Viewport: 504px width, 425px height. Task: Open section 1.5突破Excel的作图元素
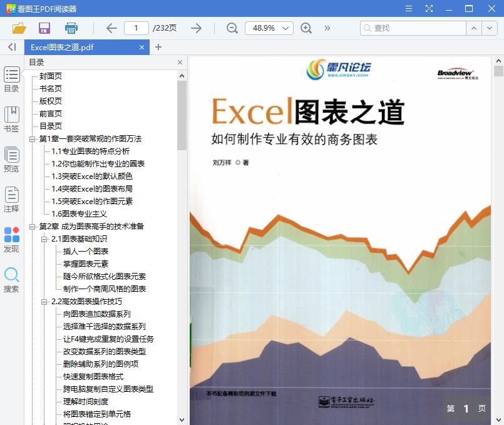[x=92, y=202]
